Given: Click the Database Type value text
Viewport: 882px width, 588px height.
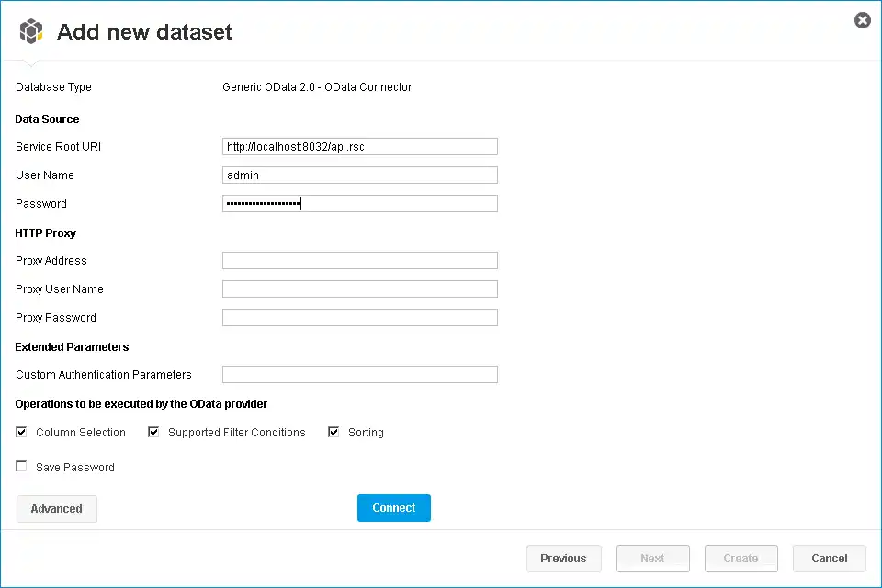Looking at the screenshot, I should click(316, 87).
